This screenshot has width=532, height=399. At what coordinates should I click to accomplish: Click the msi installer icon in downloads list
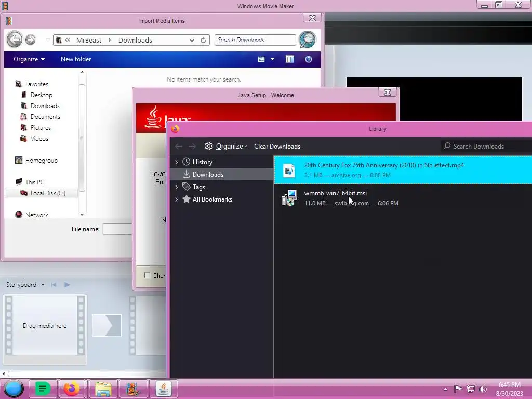point(289,198)
